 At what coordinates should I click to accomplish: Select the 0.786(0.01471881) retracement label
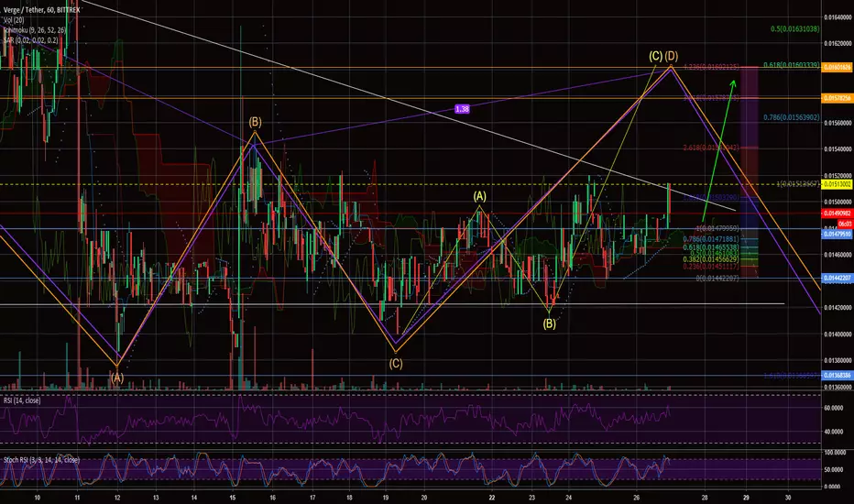(711, 239)
